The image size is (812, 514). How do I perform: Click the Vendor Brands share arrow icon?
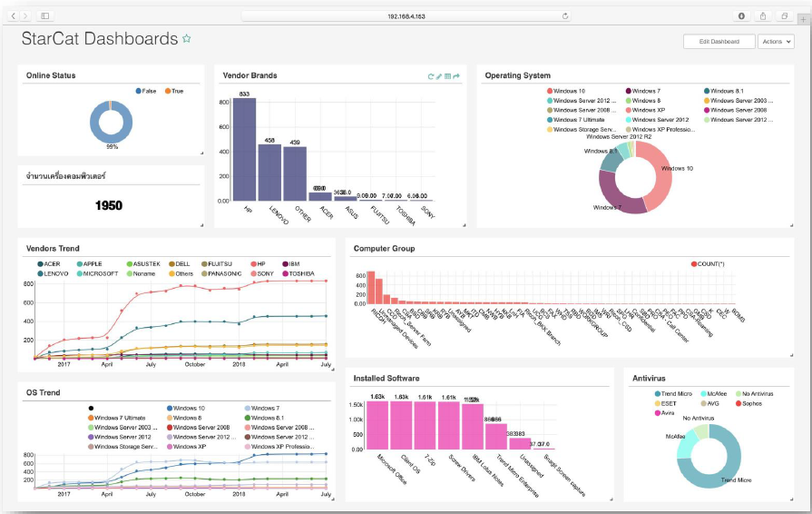pyautogui.click(x=456, y=76)
